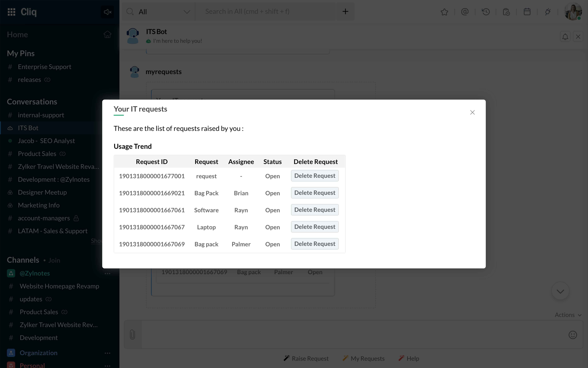Open the emoji picker smiley
Screen dimensions: 588x368
point(573,335)
